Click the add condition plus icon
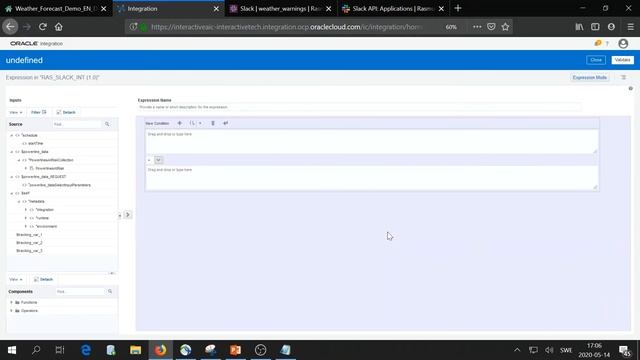The image size is (640, 360). pos(180,123)
